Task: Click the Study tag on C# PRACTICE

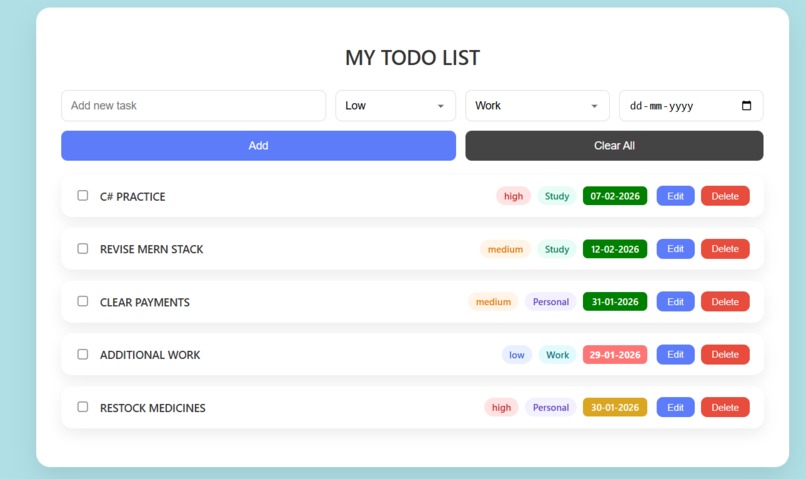Action: (x=557, y=196)
